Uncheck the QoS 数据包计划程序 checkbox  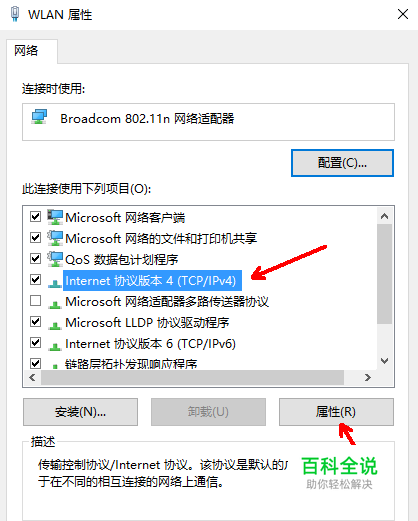(35, 259)
